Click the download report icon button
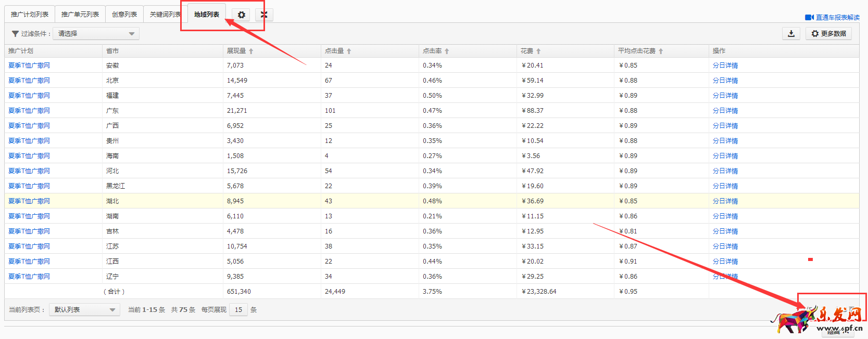 791,34
